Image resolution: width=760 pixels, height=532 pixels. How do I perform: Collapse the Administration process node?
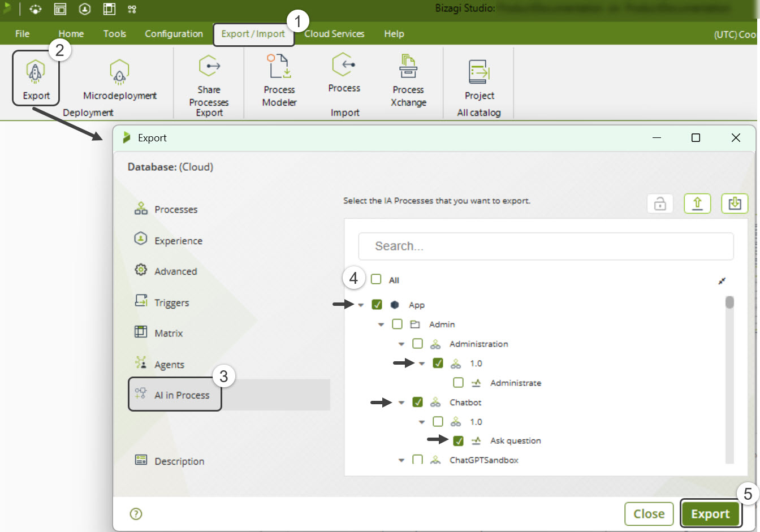401,344
